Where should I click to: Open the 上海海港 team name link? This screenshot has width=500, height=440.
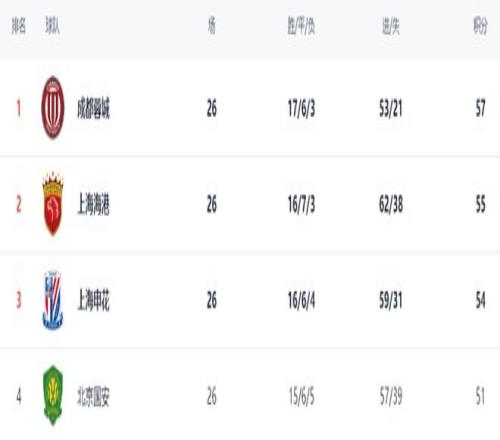click(x=93, y=204)
